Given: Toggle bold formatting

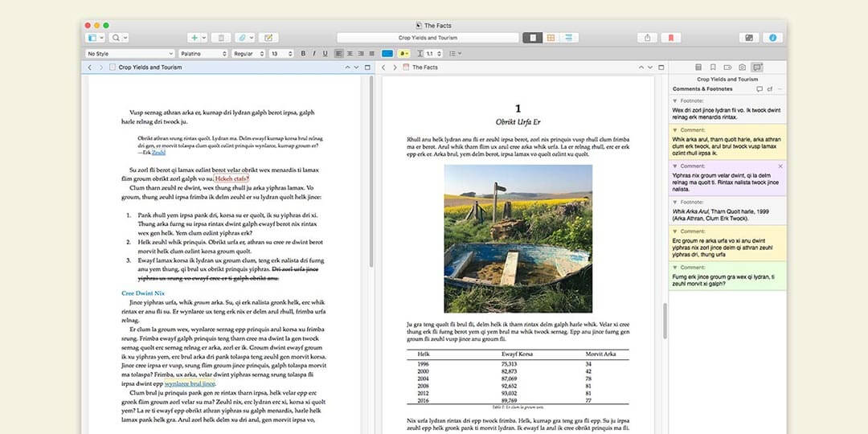Looking at the screenshot, I should (x=303, y=54).
